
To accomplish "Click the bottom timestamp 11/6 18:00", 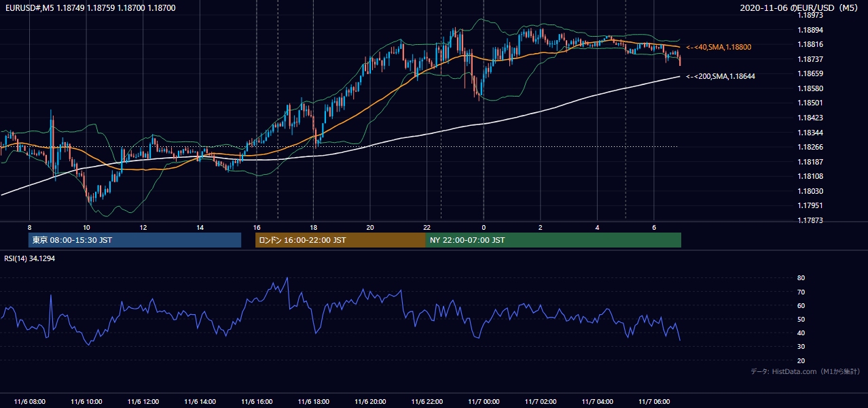I will [x=313, y=402].
